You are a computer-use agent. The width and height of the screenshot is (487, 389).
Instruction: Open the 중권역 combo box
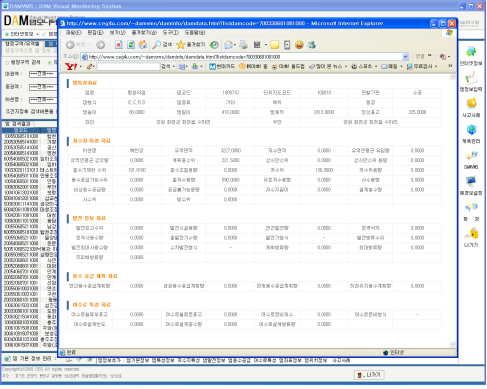click(43, 87)
